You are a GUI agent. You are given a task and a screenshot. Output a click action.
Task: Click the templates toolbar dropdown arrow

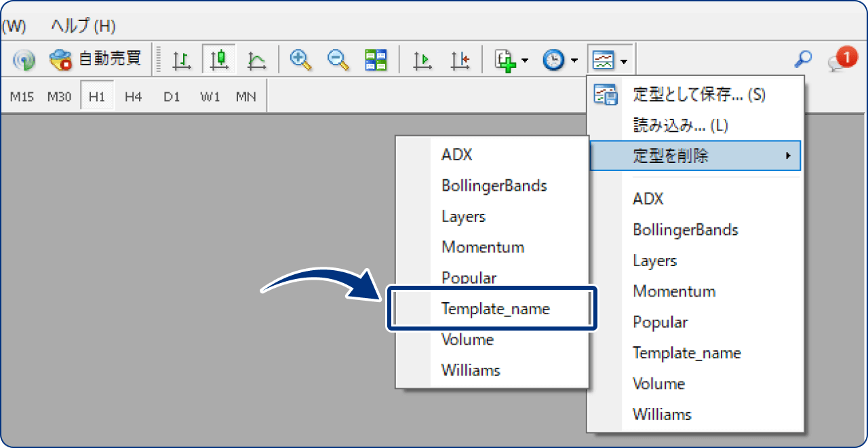[x=623, y=61]
